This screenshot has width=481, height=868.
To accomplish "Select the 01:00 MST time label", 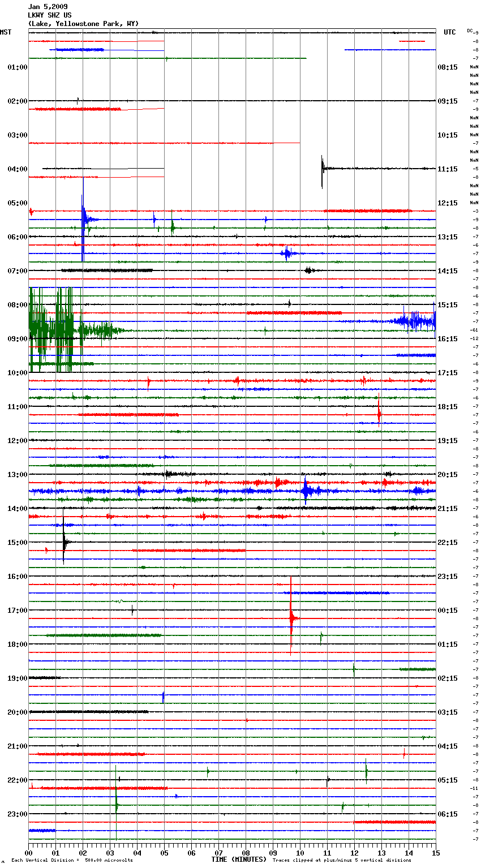I will tap(18, 67).
